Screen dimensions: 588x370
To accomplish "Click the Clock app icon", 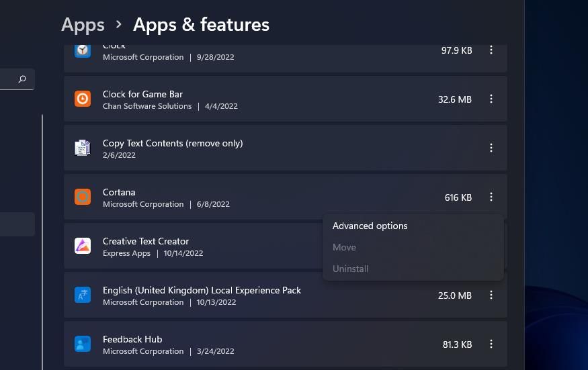I will tap(83, 50).
